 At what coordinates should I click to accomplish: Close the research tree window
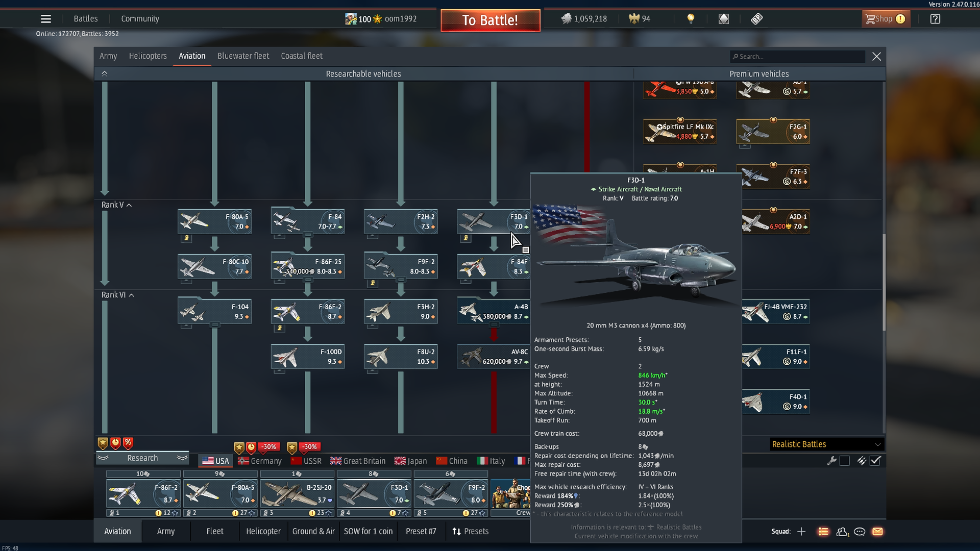[x=876, y=57]
